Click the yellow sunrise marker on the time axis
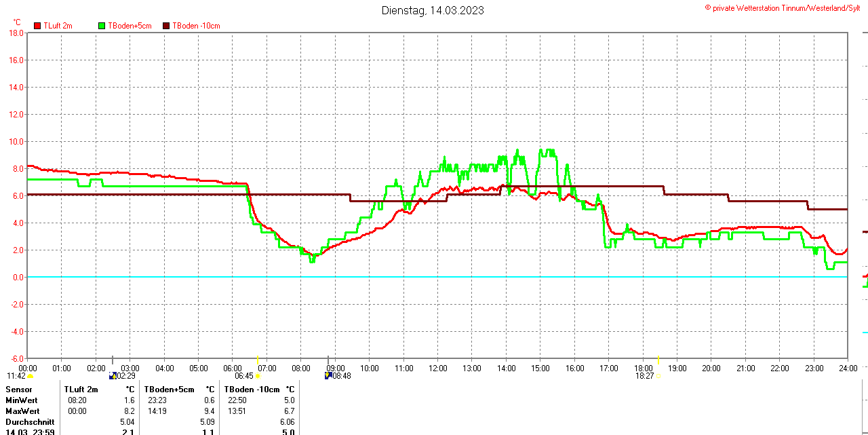 (x=258, y=359)
